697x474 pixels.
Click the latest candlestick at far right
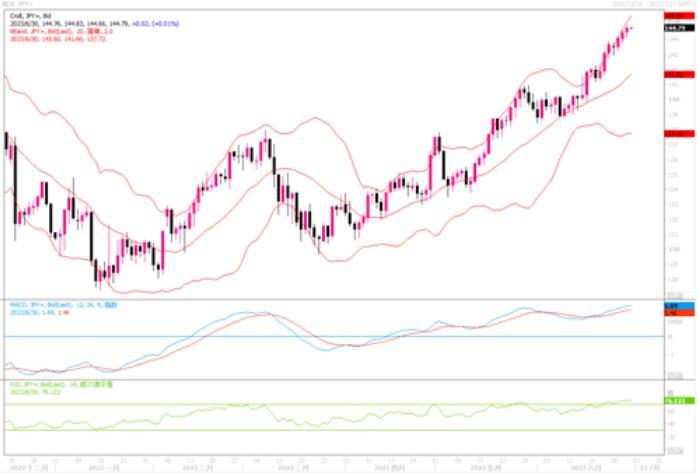point(629,28)
